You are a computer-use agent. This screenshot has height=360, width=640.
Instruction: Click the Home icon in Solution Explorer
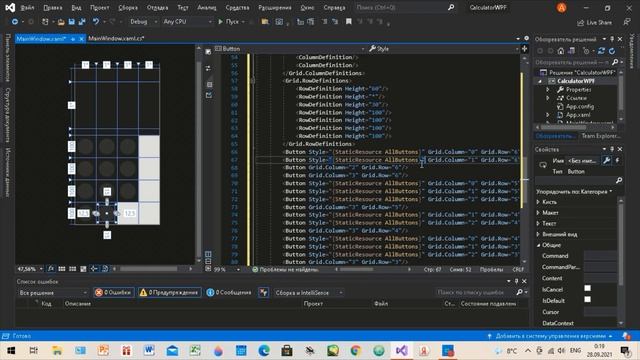coord(561,51)
